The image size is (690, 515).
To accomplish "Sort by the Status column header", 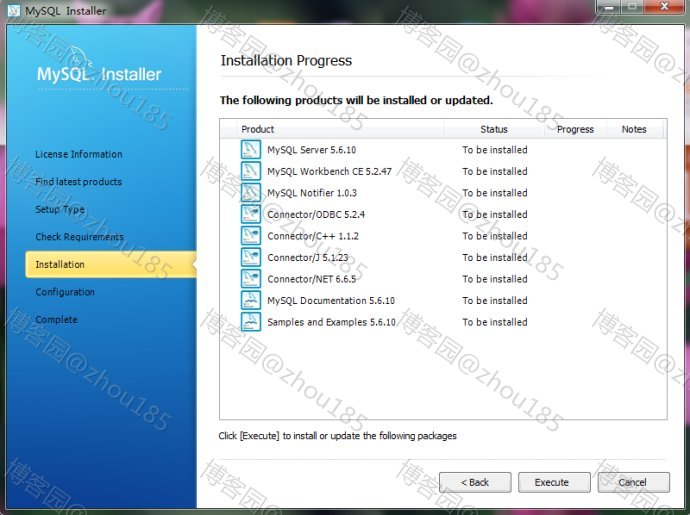I will 494,129.
